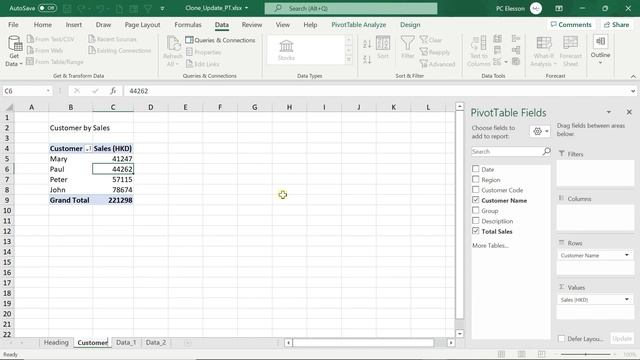The image size is (640, 360).
Task: Check the Description field
Action: pyautogui.click(x=476, y=221)
